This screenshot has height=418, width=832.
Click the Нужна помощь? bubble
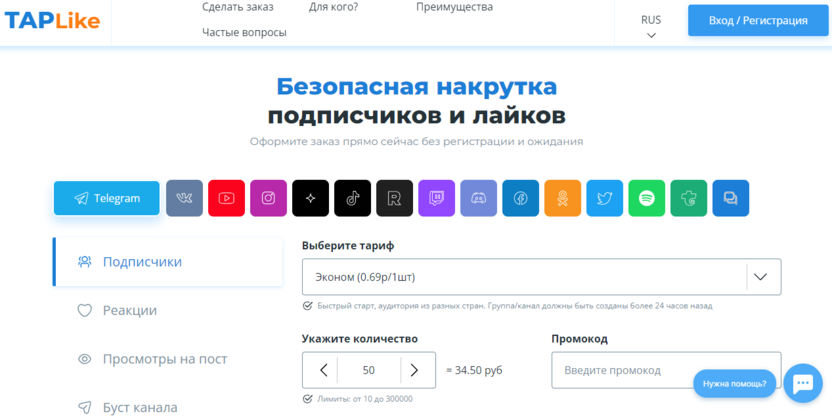pos(734,384)
